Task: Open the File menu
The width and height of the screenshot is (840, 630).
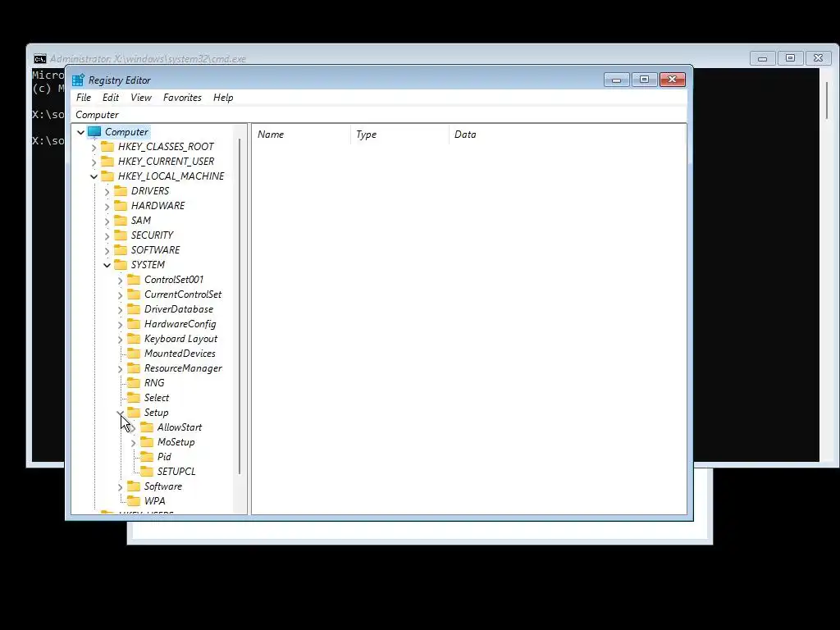Action: (x=84, y=98)
